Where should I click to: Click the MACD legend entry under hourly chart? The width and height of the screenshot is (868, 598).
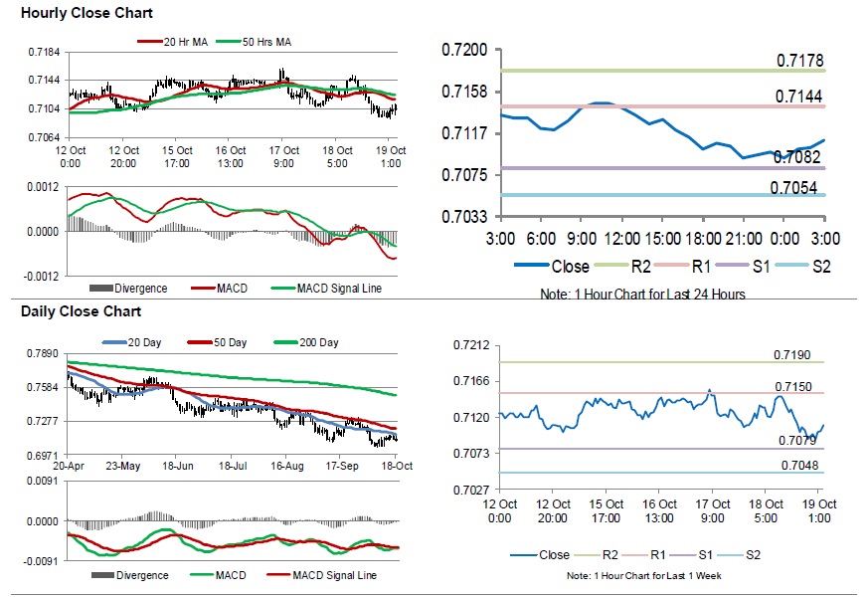click(219, 289)
